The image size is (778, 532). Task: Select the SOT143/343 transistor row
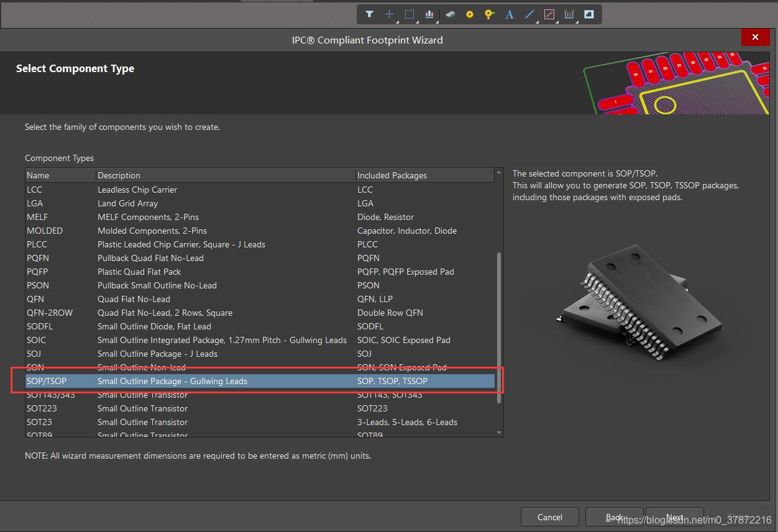(260, 395)
